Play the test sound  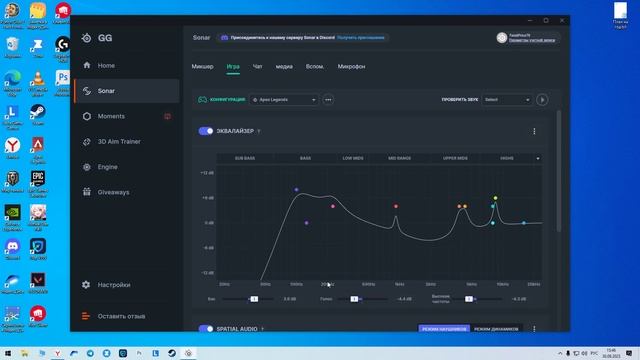542,100
